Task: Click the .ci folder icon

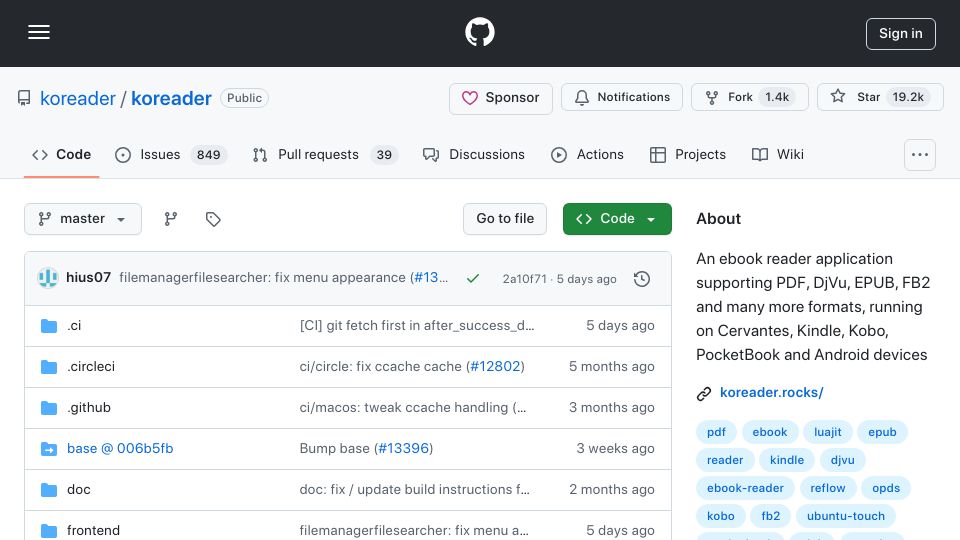Action: pos(49,326)
